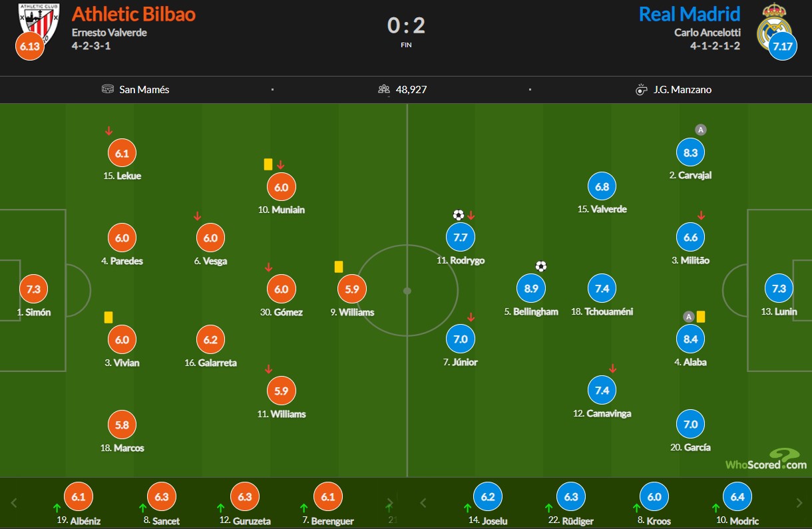This screenshot has height=529, width=812.
Task: Click Bellingham's goal ball icon
Action: tap(541, 267)
